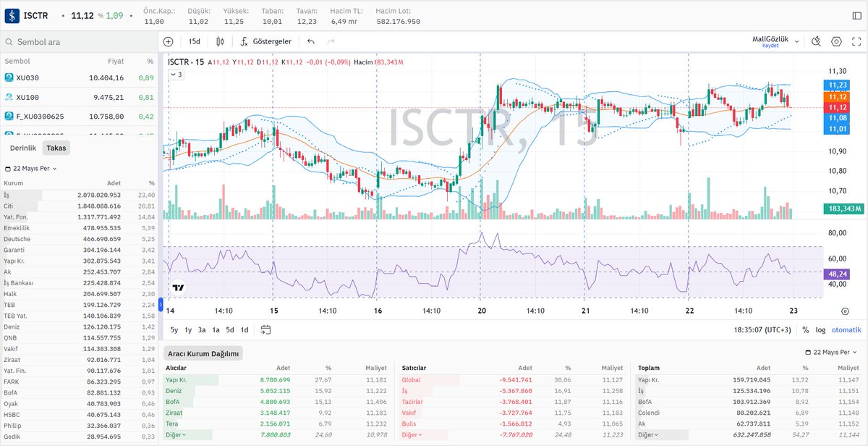This screenshot has width=868, height=446.
Task: Click the TradingView logo on chart
Action: (x=178, y=287)
